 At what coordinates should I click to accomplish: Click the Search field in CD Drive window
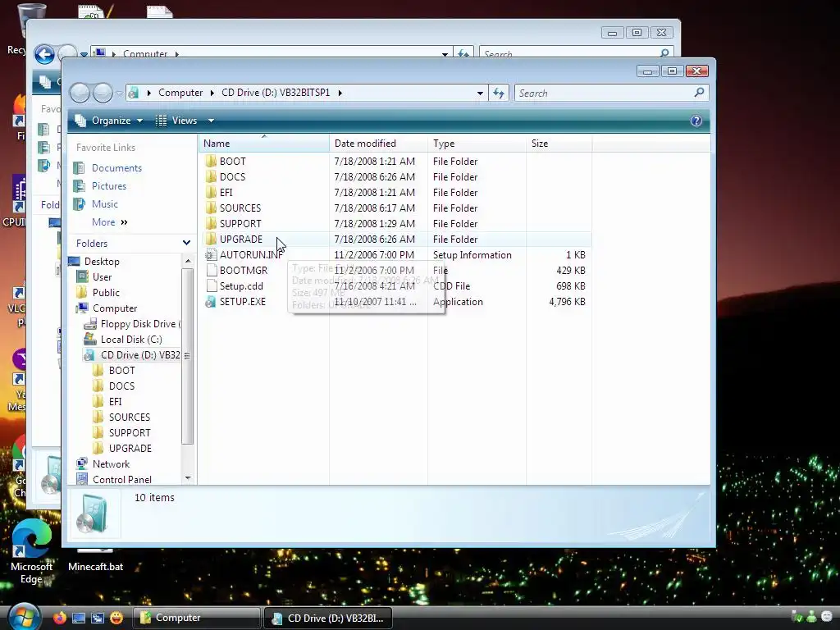click(611, 94)
